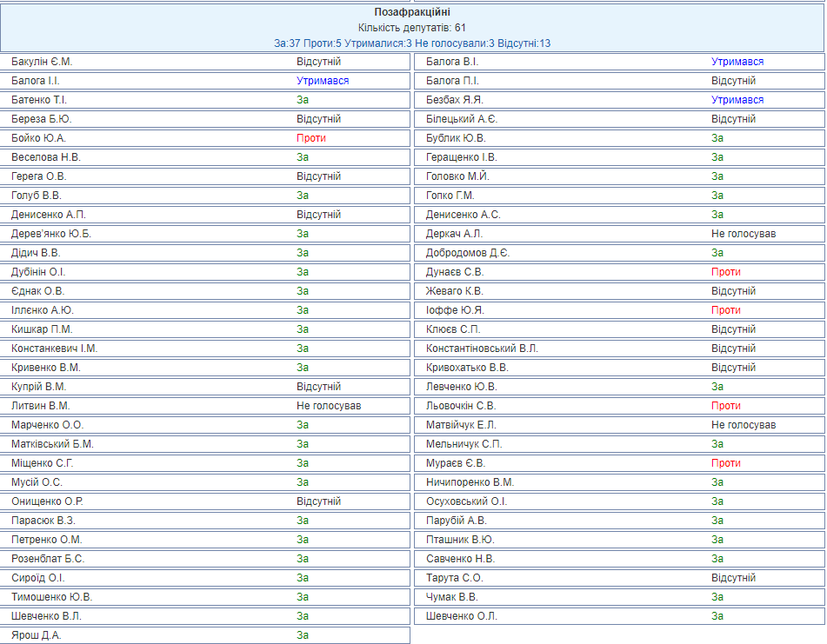Click the name Бойко Ю.А.
Image resolution: width=827 pixels, height=644 pixels.
pyautogui.click(x=38, y=138)
